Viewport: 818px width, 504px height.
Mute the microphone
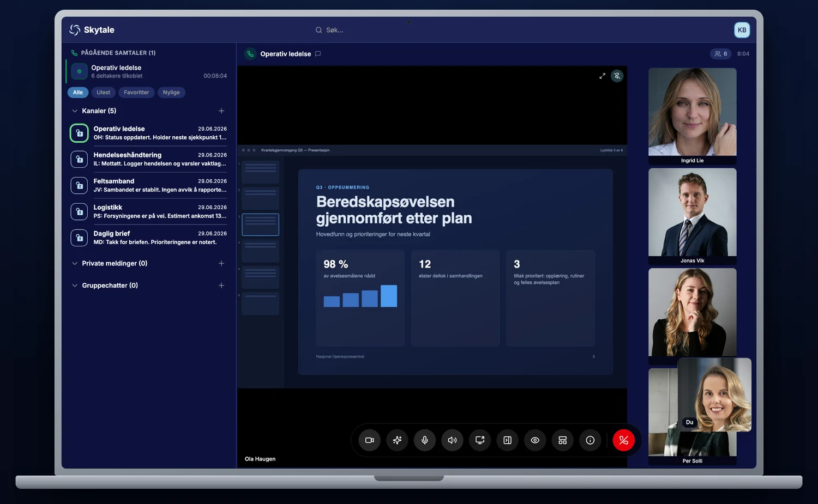click(x=425, y=440)
